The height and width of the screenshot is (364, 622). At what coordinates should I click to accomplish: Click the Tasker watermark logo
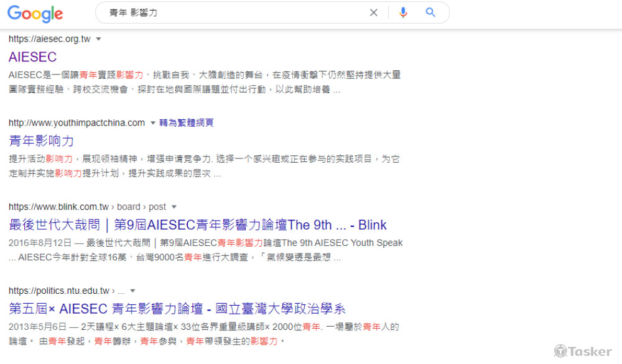[583, 351]
